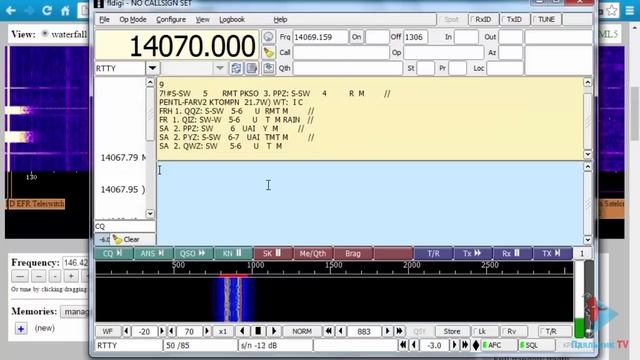Image resolution: width=640 pixels, height=360 pixels.
Task: Open the File menu
Action: (x=104, y=20)
